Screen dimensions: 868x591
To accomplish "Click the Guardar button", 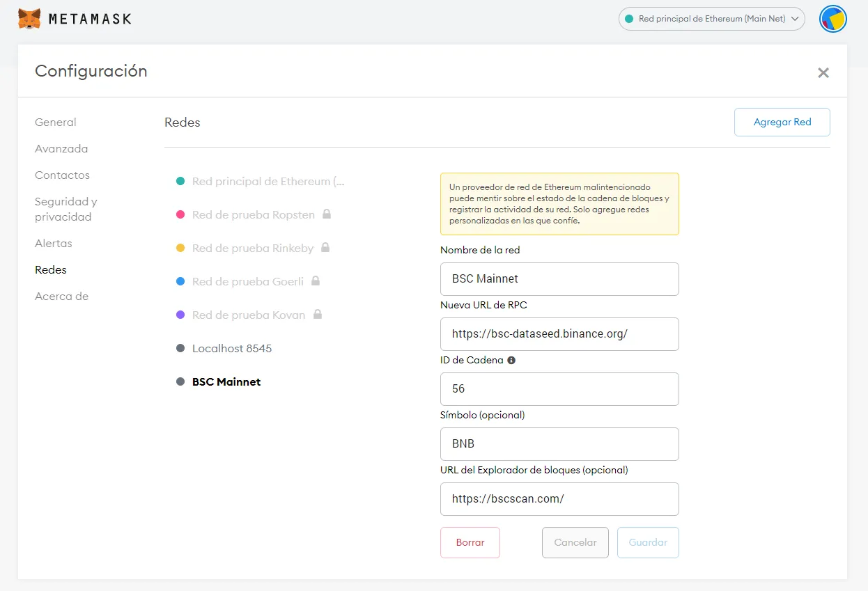I will 648,542.
